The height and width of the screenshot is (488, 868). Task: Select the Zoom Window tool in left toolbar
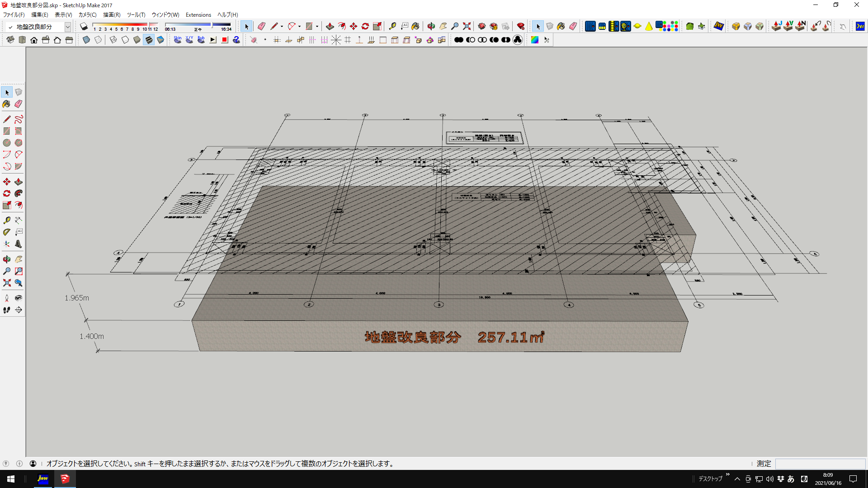click(19, 271)
